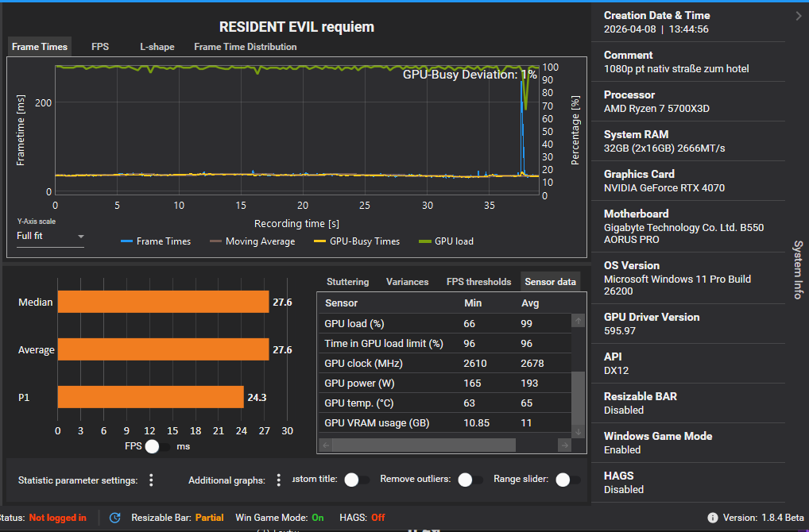Viewport: 809px width, 532px height.
Task: Click System RAM value 32GB
Action: click(664, 148)
